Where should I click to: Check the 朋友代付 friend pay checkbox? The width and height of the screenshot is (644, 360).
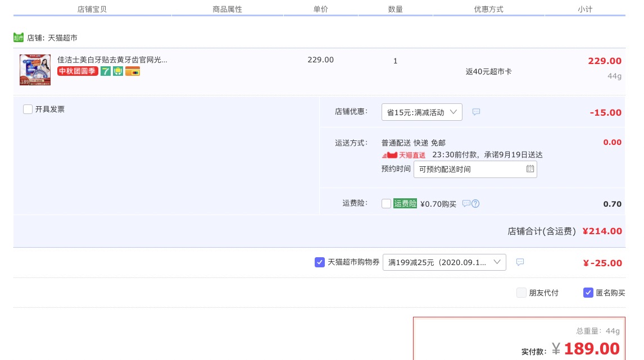(x=521, y=293)
